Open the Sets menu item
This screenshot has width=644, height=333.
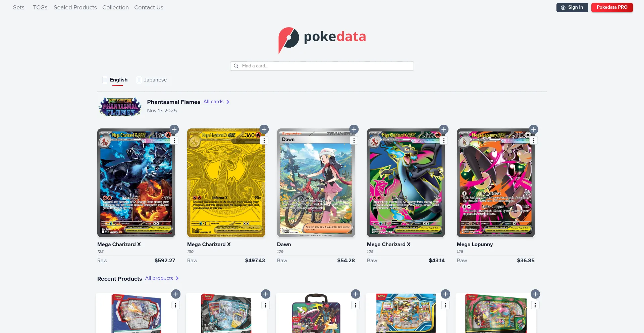(x=19, y=7)
